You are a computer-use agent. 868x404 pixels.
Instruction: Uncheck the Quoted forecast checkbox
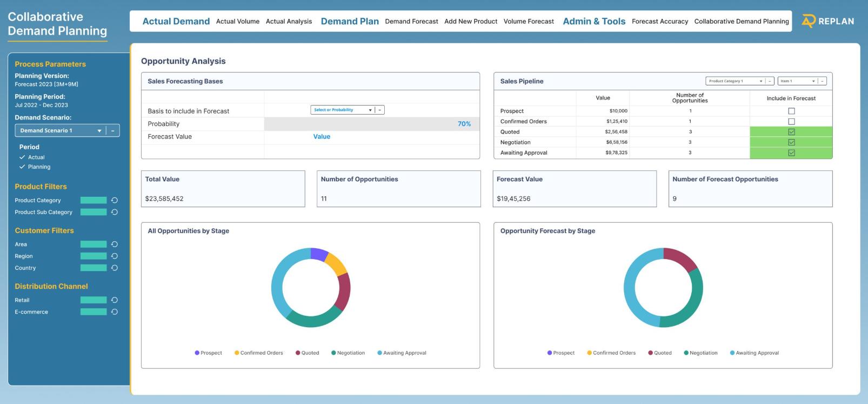pyautogui.click(x=791, y=132)
